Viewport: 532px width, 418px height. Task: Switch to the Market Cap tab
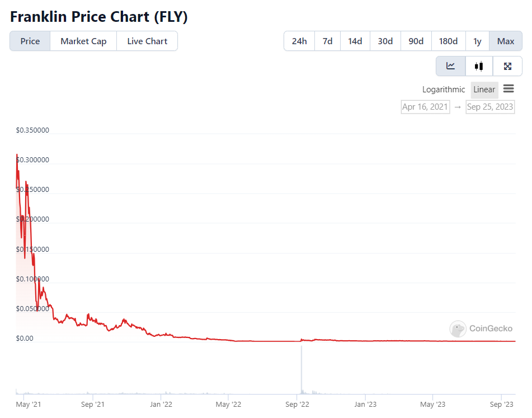83,41
